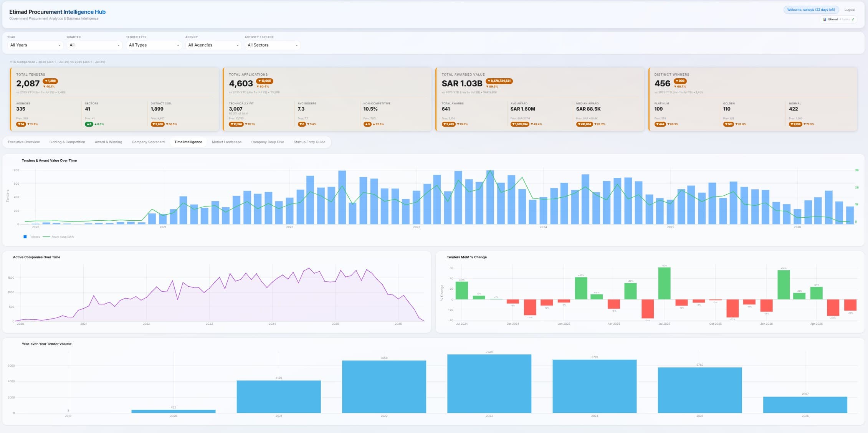Viewport: 868px width, 433px height.
Task: Click the Distinct Winners value 456
Action: [x=662, y=83]
